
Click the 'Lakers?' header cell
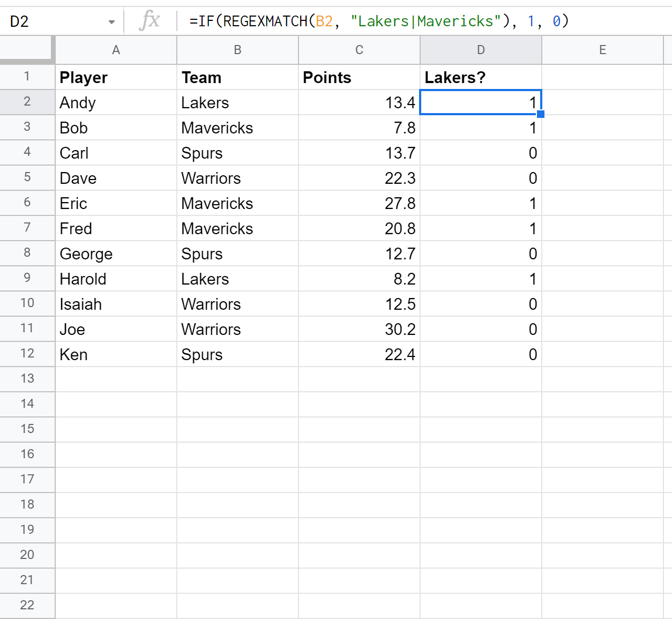481,77
